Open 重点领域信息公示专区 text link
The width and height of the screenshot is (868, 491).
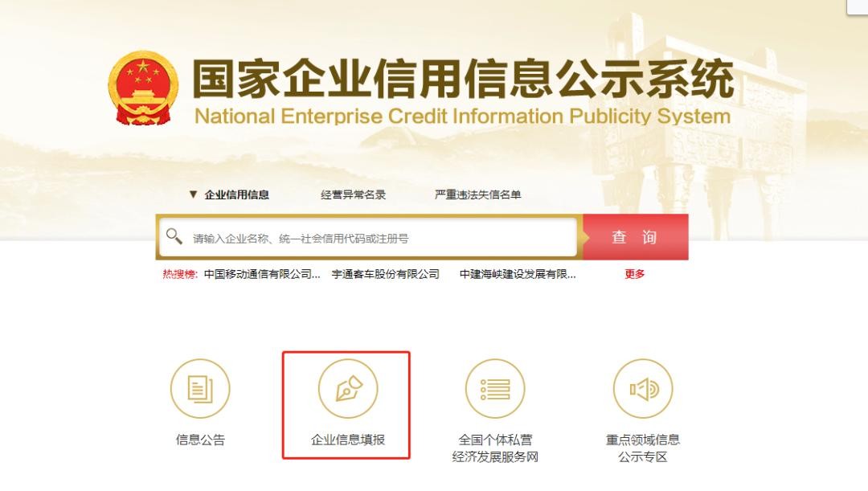(x=643, y=448)
